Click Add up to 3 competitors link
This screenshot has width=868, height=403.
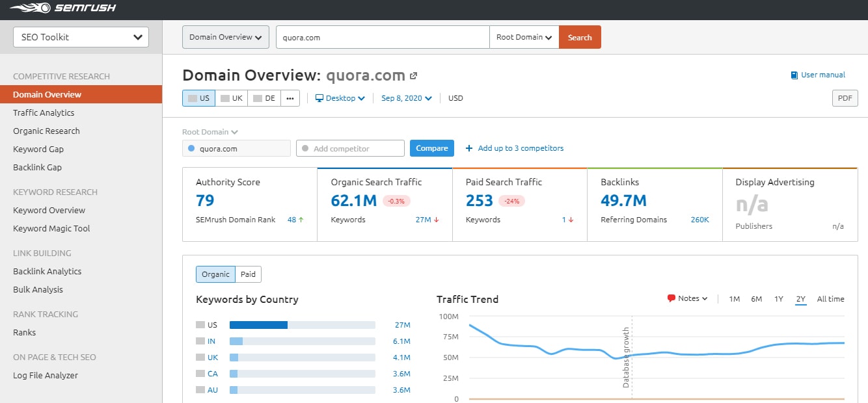click(x=521, y=148)
